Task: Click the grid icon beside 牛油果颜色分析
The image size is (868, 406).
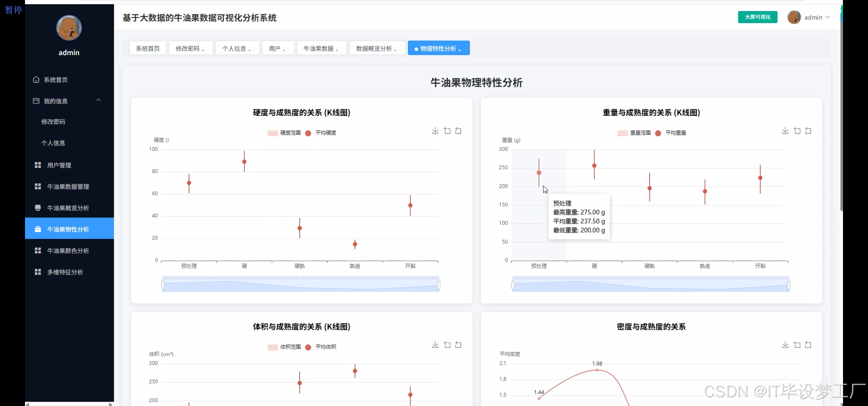Action: click(x=38, y=251)
